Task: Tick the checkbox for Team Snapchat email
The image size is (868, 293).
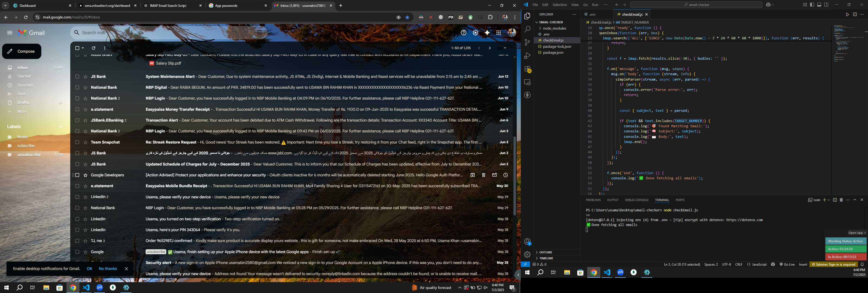Action: point(77,142)
